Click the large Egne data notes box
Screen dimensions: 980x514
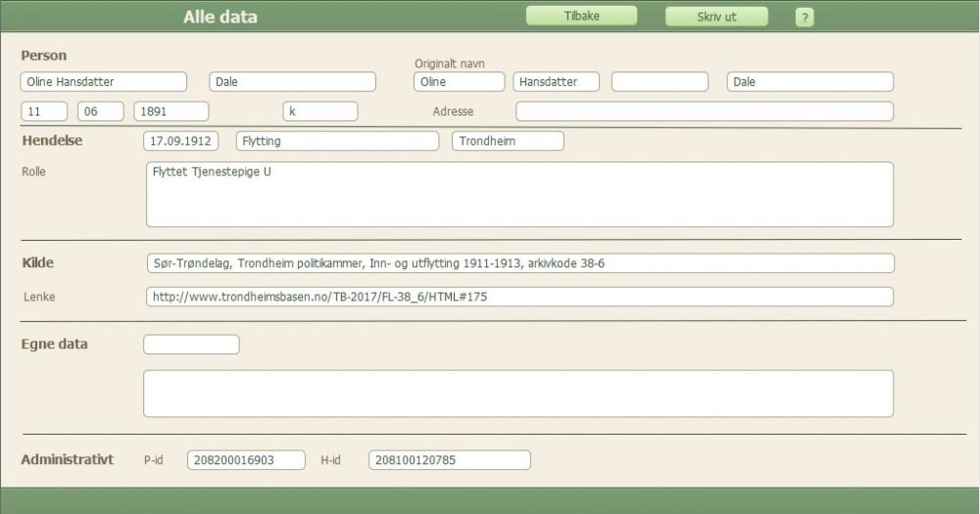tap(518, 394)
